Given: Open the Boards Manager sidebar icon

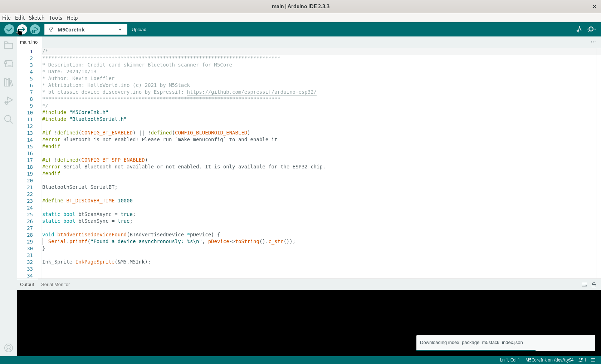Looking at the screenshot, I should (9, 64).
